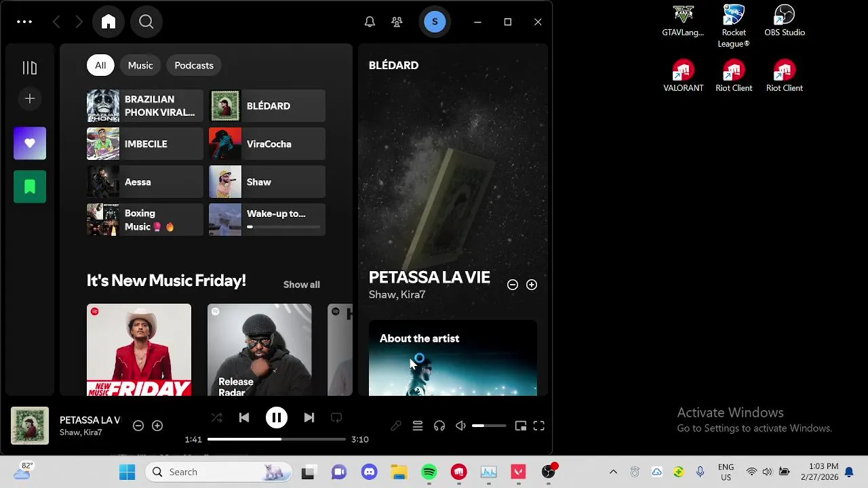This screenshot has width=868, height=488.
Task: Click Shaw, Kira7 in the player bar
Action: click(x=81, y=432)
